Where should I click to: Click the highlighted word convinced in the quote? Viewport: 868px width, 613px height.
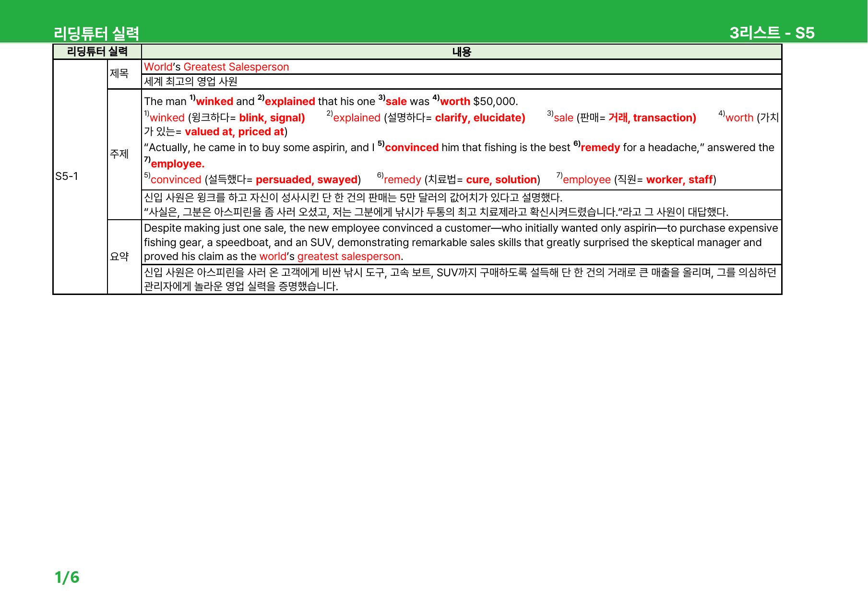(x=412, y=147)
